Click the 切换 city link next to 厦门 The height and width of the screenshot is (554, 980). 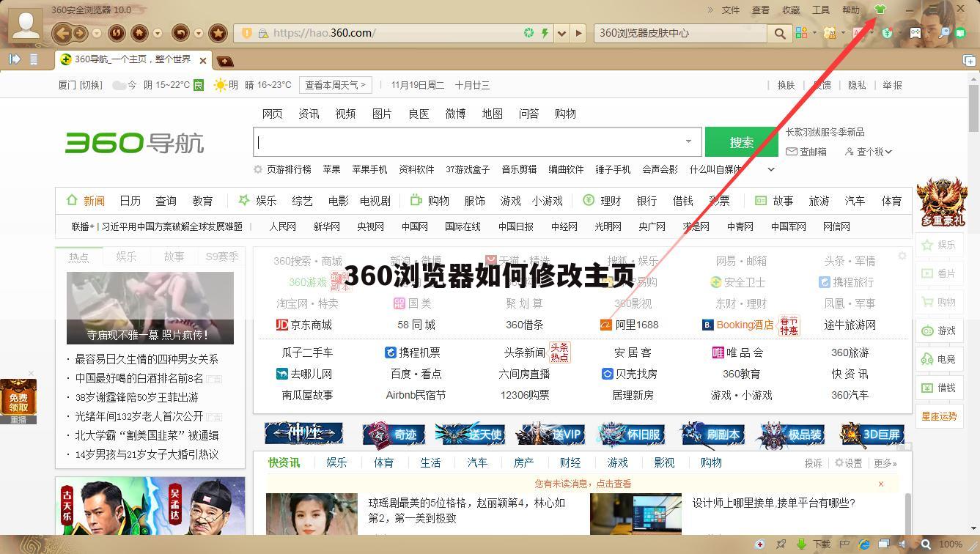click(x=91, y=85)
